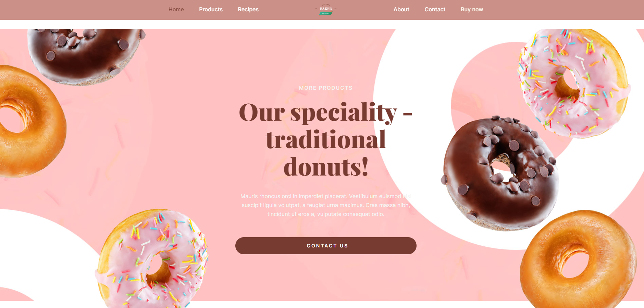
Task: Select Contact in the navigation bar
Action: [x=435, y=10]
